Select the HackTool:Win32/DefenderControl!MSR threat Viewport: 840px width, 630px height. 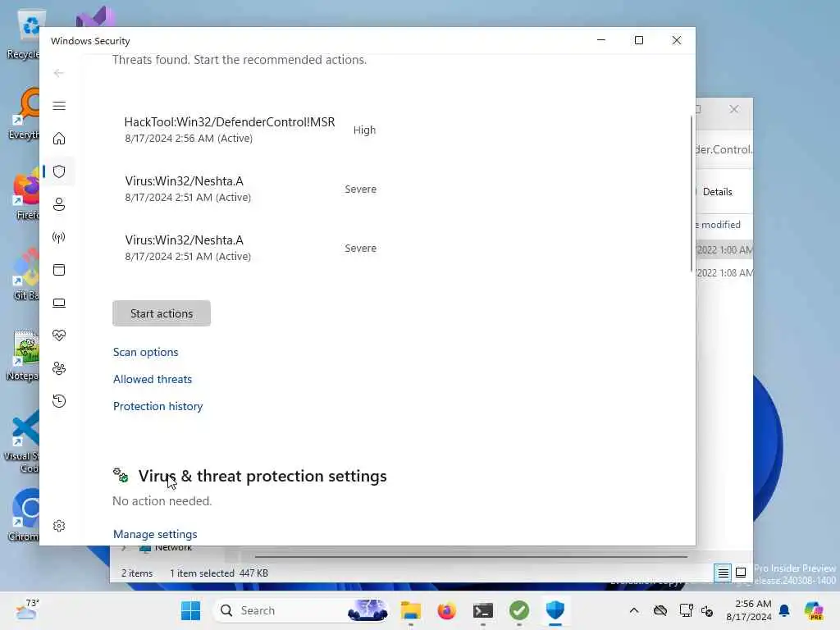point(249,130)
